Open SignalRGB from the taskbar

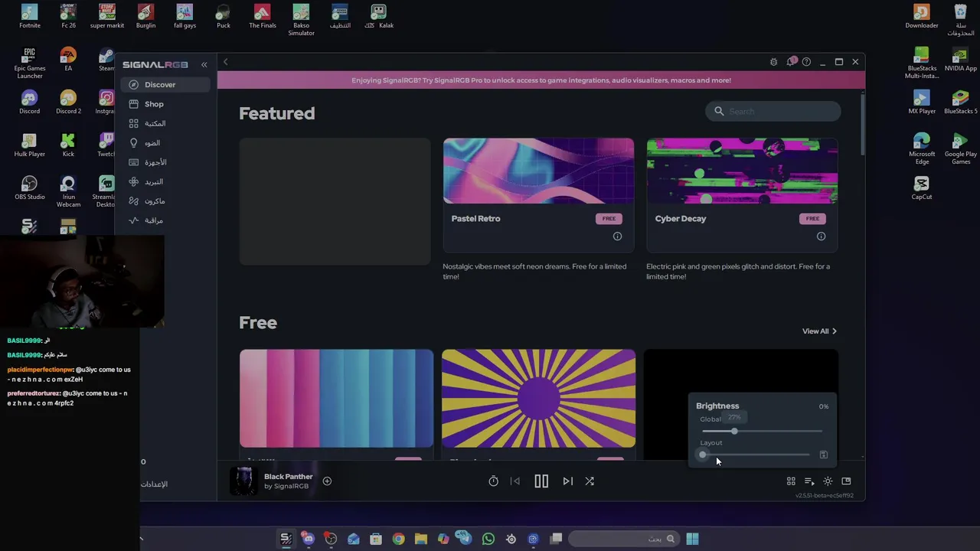[286, 539]
